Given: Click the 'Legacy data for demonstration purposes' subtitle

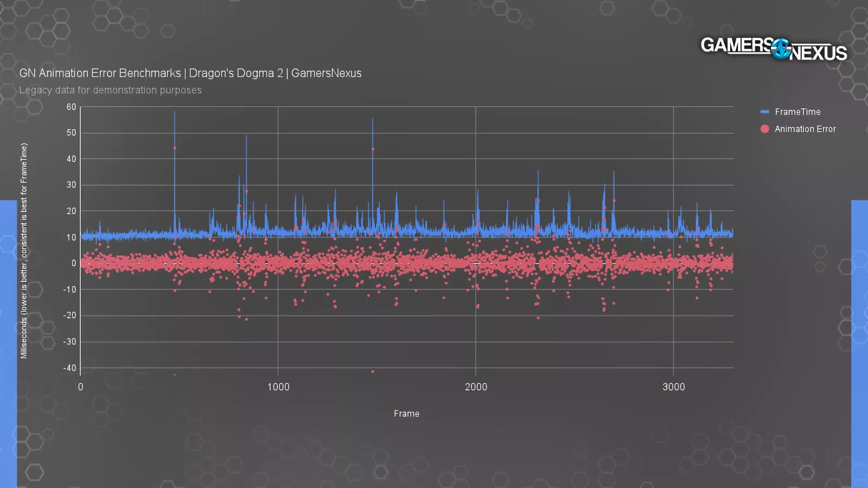Looking at the screenshot, I should 110,90.
